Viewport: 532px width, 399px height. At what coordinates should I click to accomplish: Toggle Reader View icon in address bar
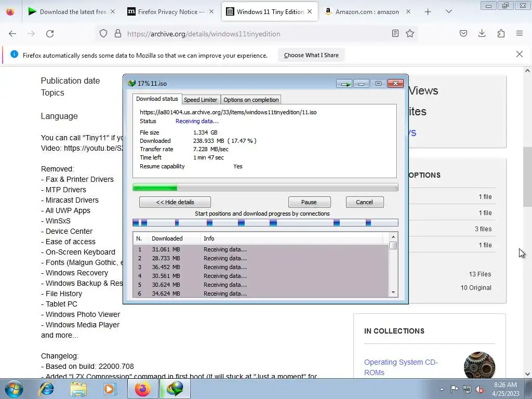(395, 33)
